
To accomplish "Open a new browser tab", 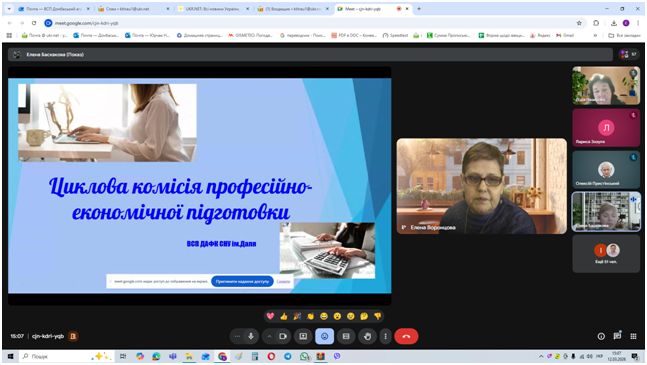I will tap(419, 8).
